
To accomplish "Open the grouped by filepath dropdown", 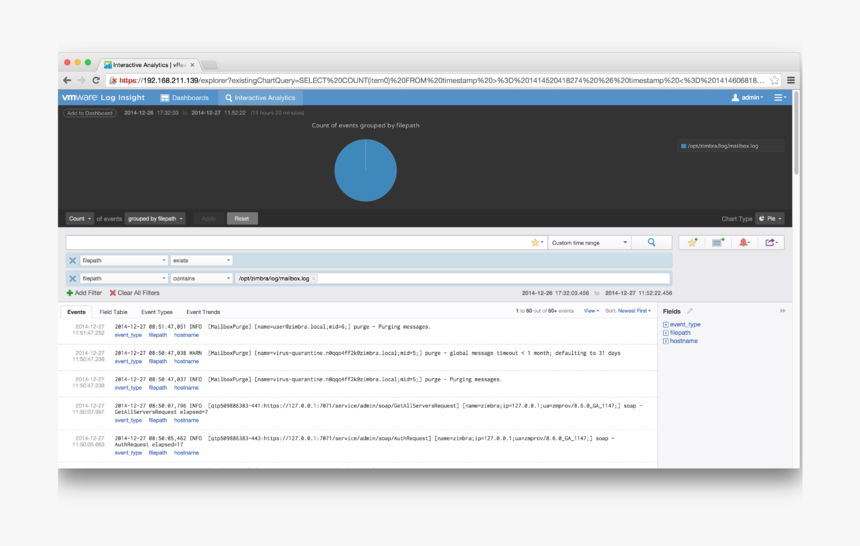I will pyautogui.click(x=155, y=218).
